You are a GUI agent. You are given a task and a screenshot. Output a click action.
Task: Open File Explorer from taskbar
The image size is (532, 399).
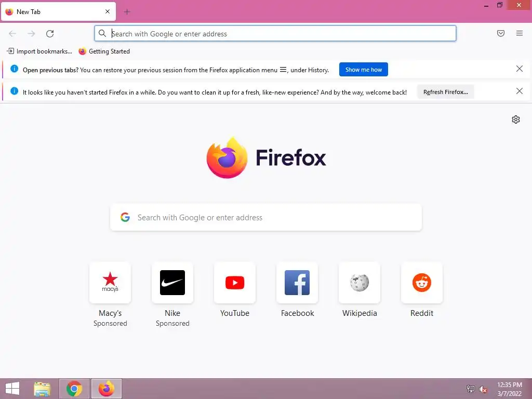pyautogui.click(x=42, y=389)
